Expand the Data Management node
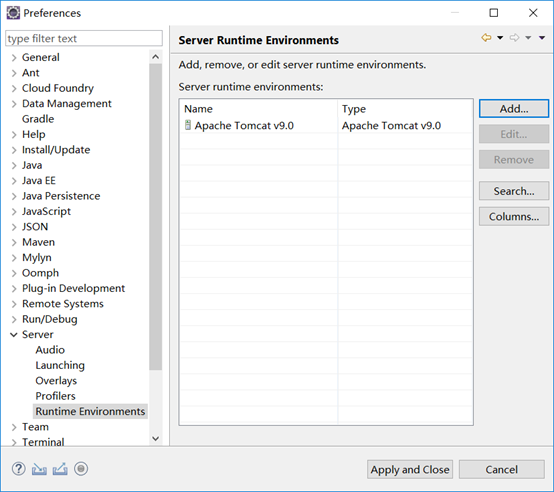554x492 pixels. pos(14,104)
